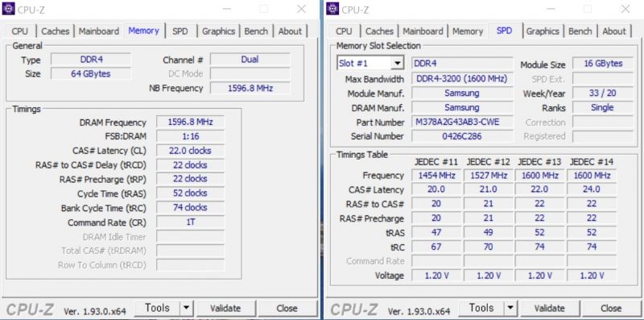This screenshot has height=320, width=644.
Task: Select the Memory tab in left window
Action: point(143,31)
